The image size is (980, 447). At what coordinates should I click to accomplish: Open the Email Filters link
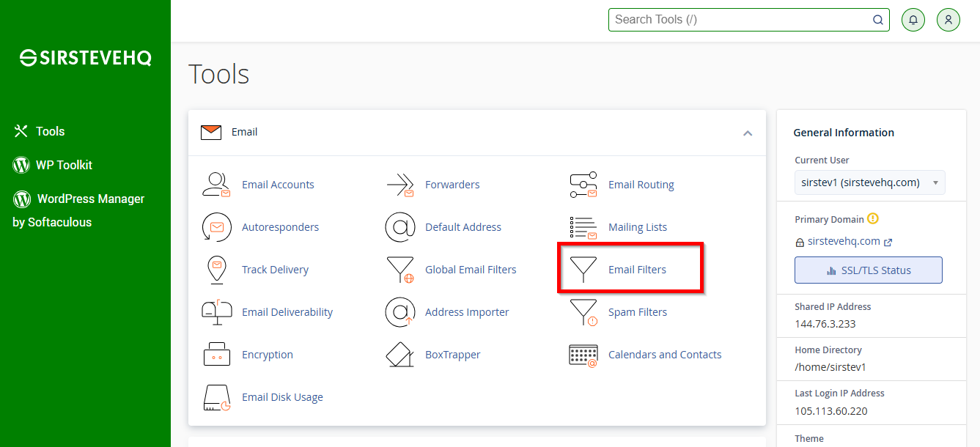pos(637,270)
